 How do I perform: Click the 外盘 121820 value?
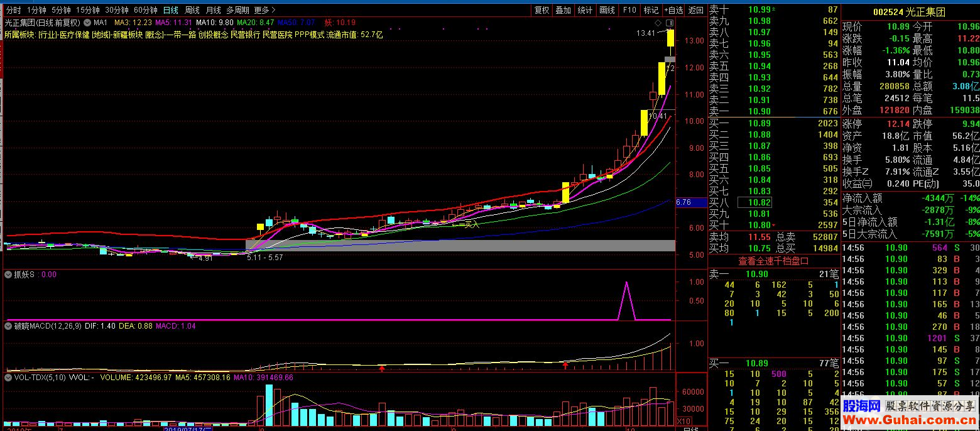point(894,110)
